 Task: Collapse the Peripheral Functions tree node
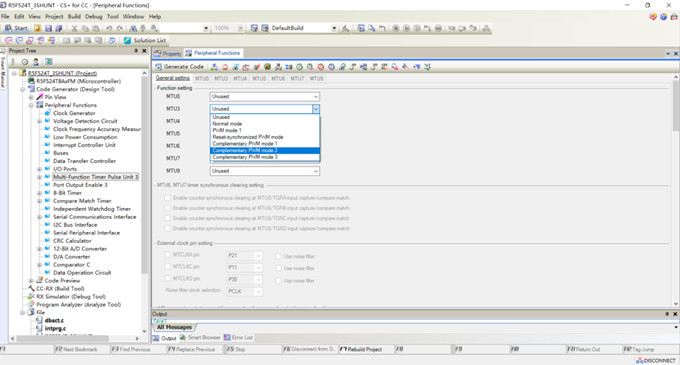click(31, 105)
